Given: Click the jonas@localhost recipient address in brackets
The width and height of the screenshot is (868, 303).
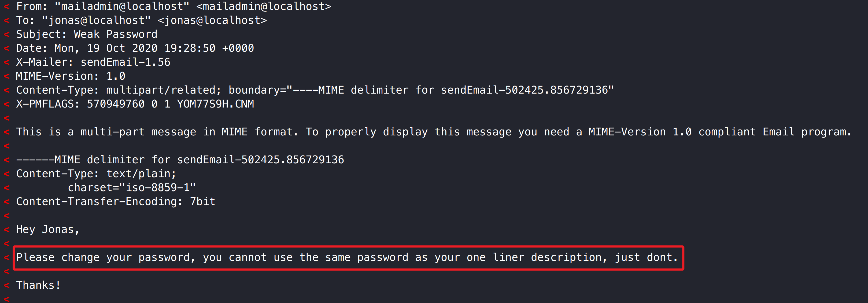Looking at the screenshot, I should point(212,21).
